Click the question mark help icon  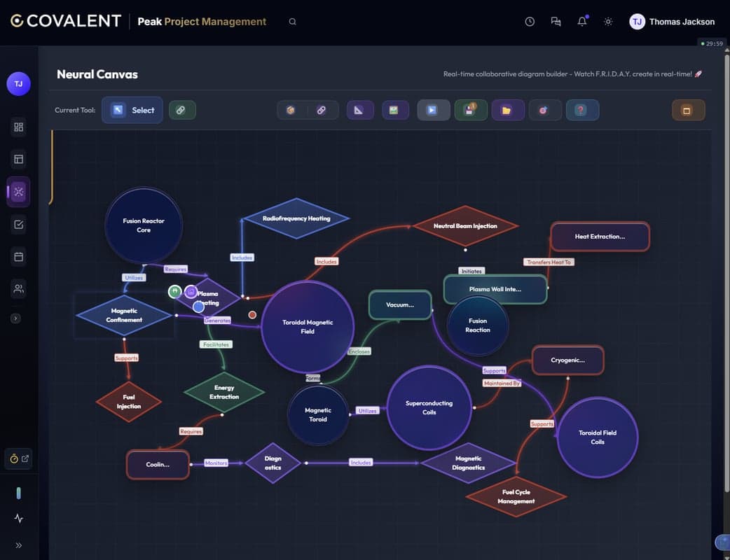[x=581, y=110]
